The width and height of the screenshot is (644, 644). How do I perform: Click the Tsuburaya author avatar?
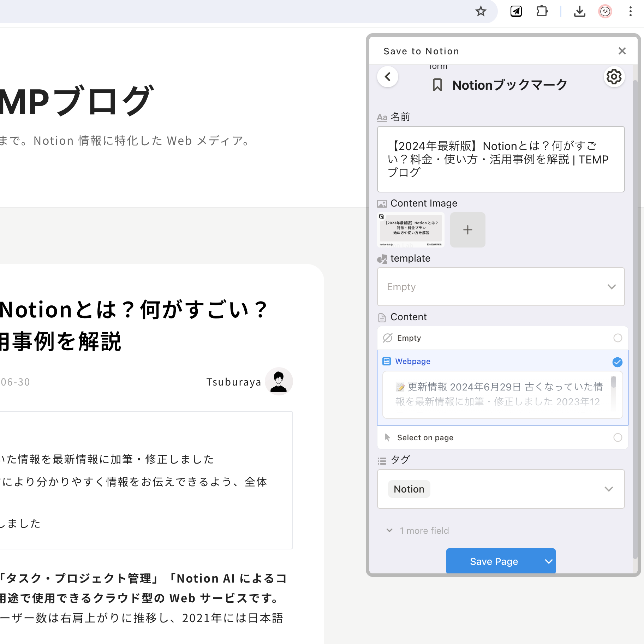click(x=279, y=382)
